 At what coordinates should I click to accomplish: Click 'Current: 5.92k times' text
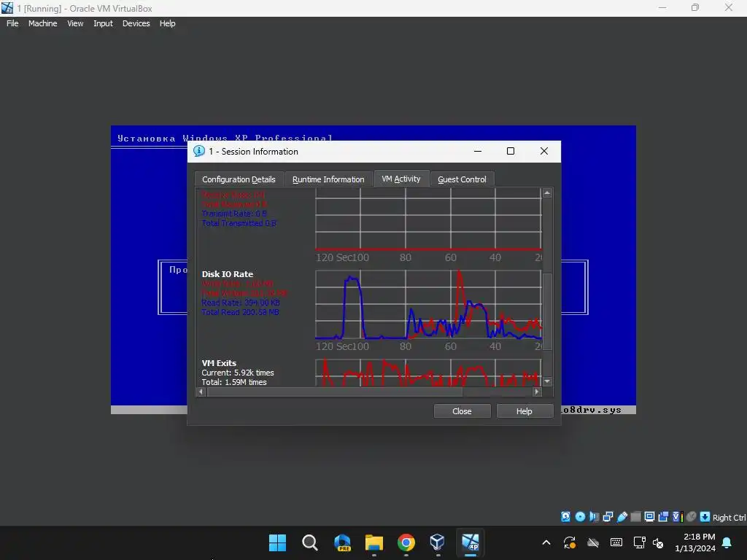238,373
